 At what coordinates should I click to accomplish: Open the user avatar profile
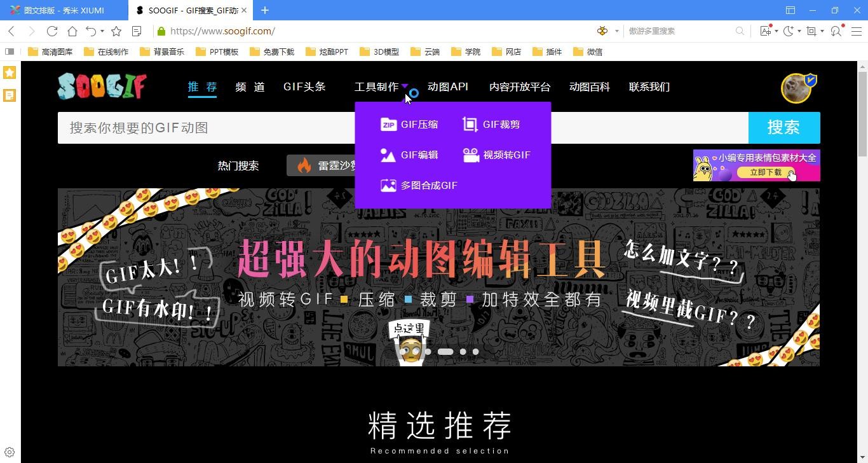796,88
